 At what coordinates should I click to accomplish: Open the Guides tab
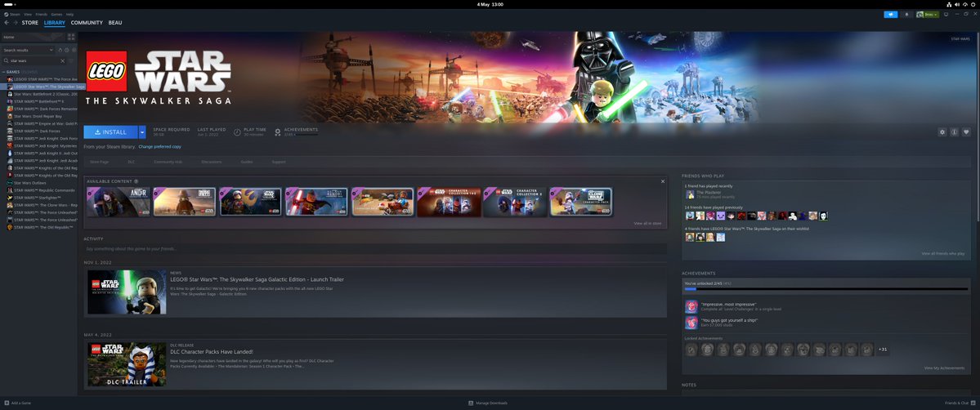[247, 162]
